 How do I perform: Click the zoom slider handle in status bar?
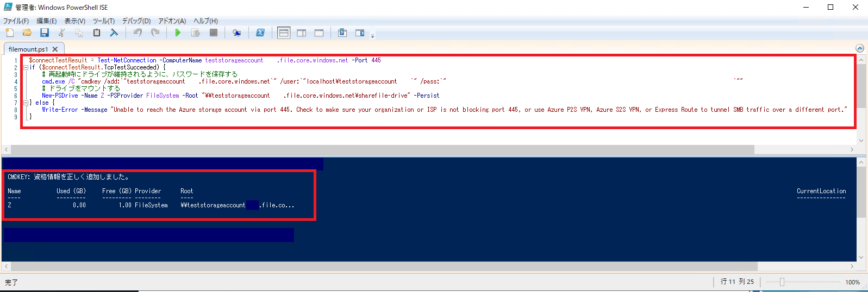click(x=782, y=282)
